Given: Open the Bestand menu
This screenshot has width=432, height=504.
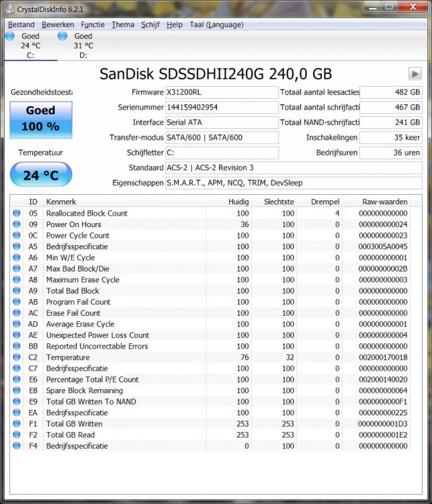Looking at the screenshot, I should click(x=21, y=25).
